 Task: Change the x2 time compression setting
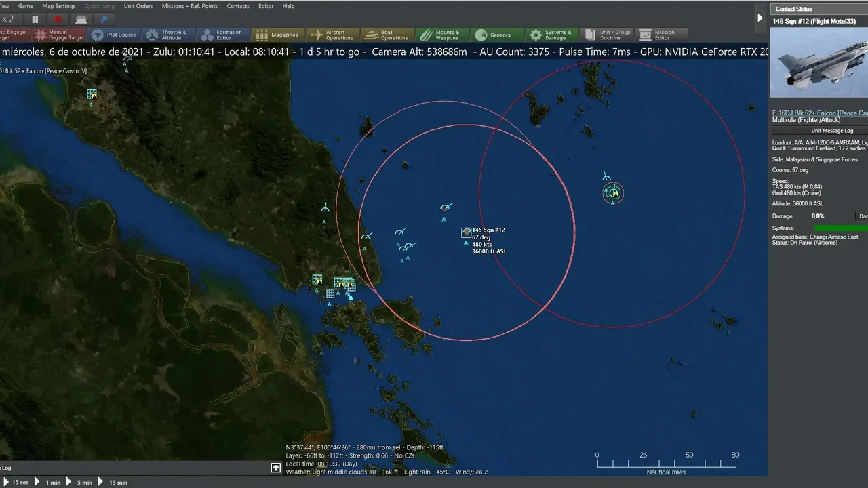coord(8,20)
